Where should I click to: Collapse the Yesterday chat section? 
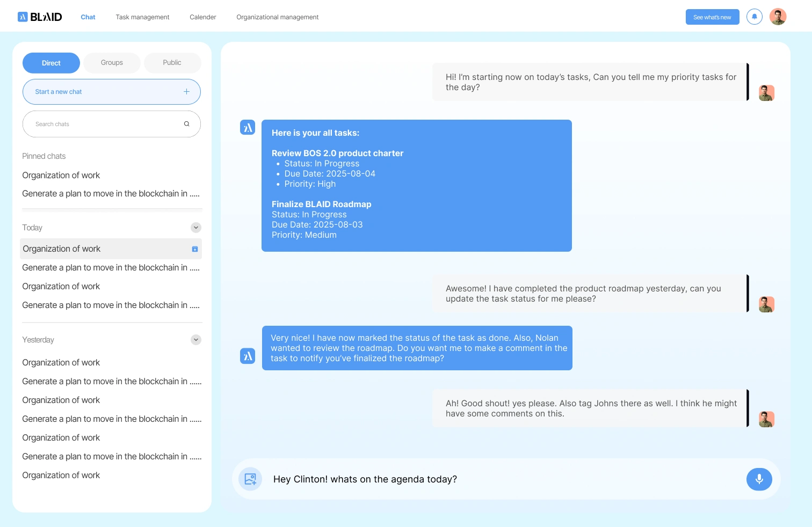click(195, 340)
